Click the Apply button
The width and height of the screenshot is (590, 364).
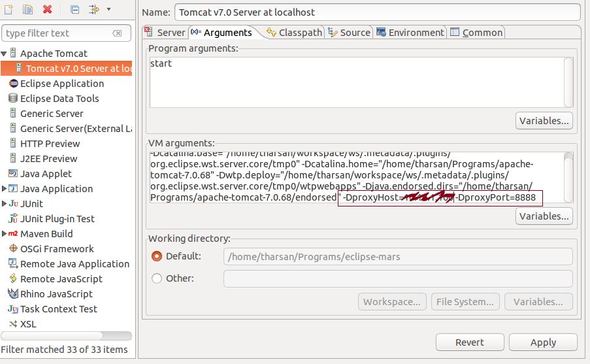point(543,342)
